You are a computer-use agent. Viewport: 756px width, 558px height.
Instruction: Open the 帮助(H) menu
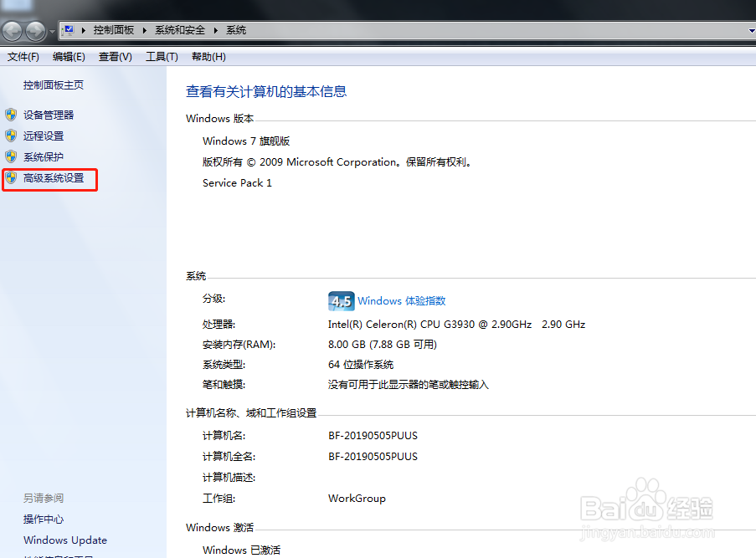[x=208, y=57]
